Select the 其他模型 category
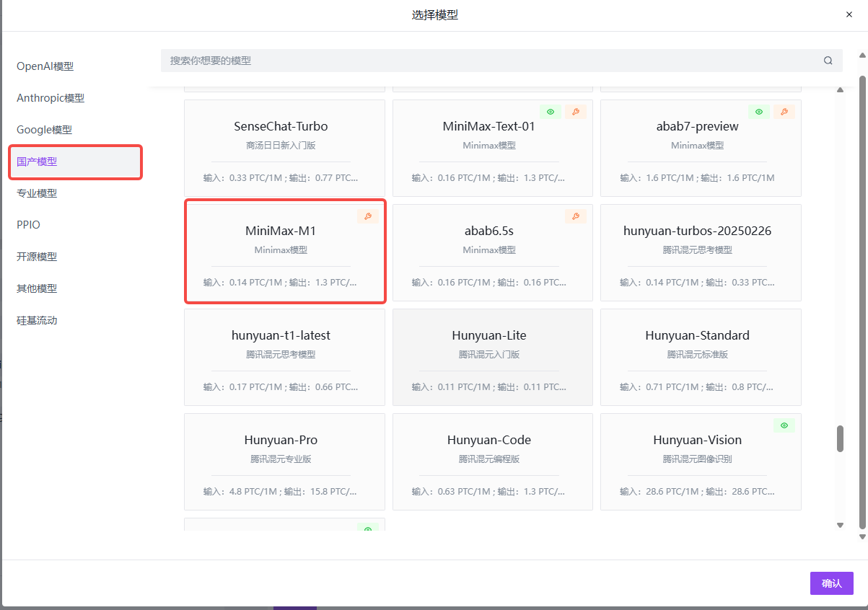 click(x=37, y=288)
